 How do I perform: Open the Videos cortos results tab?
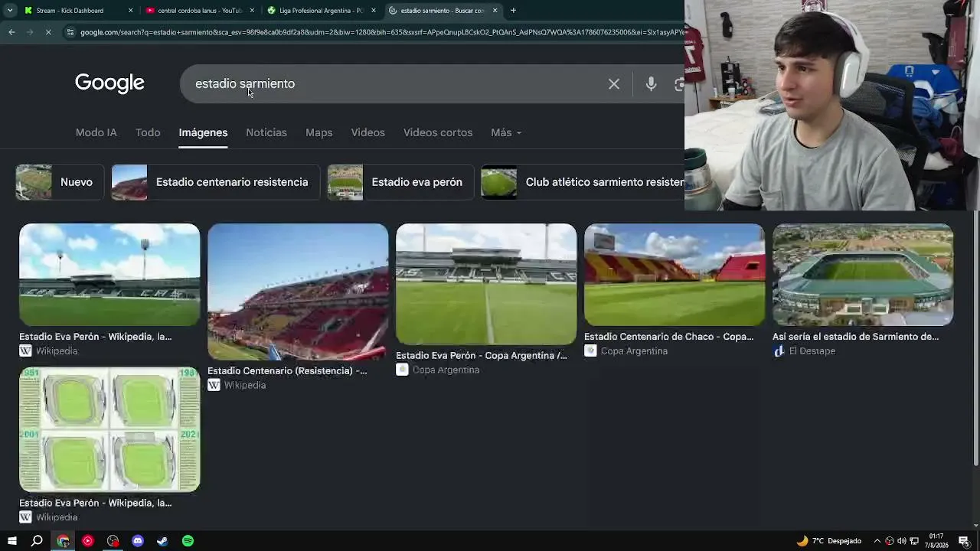438,132
